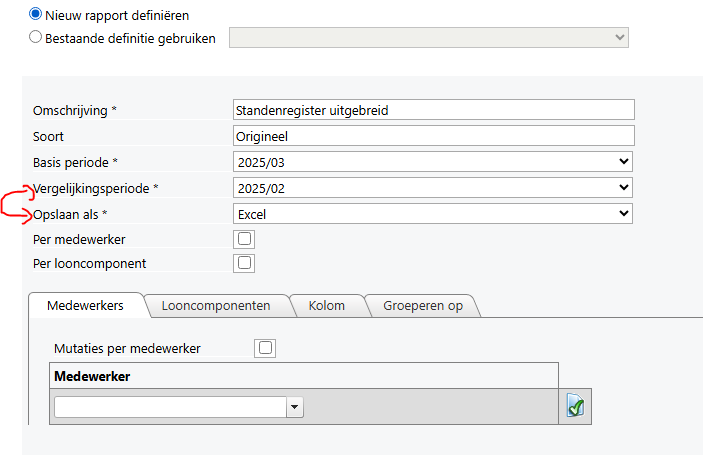Screen dimensions: 703x455
Task: Open the Basis periode dropdown
Action: [433, 162]
